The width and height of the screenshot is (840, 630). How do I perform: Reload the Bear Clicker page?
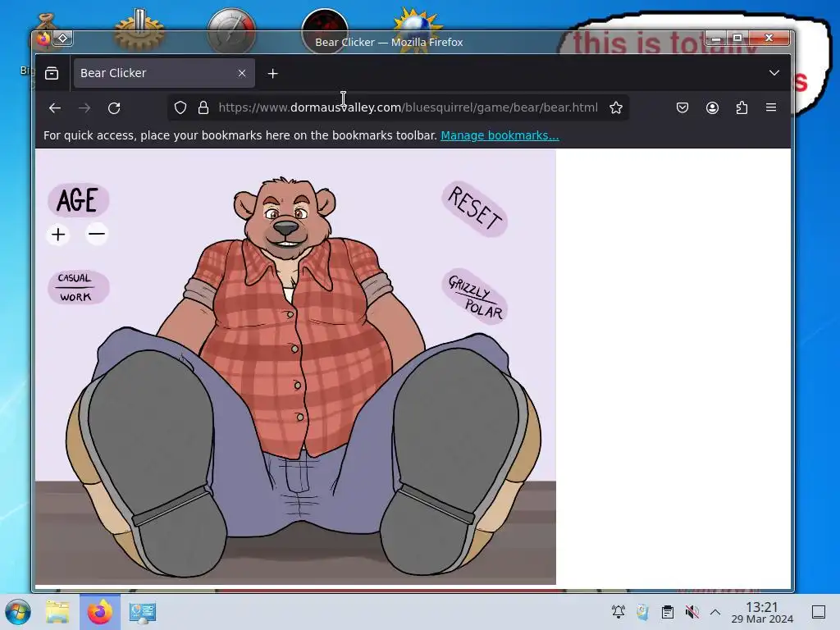tap(114, 107)
